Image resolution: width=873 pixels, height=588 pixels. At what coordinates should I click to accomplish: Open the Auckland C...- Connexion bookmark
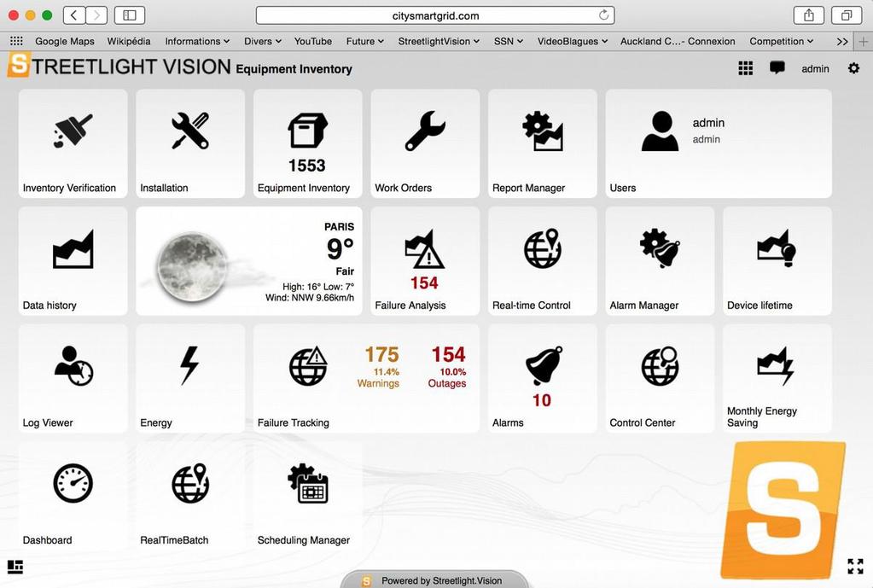tap(678, 41)
